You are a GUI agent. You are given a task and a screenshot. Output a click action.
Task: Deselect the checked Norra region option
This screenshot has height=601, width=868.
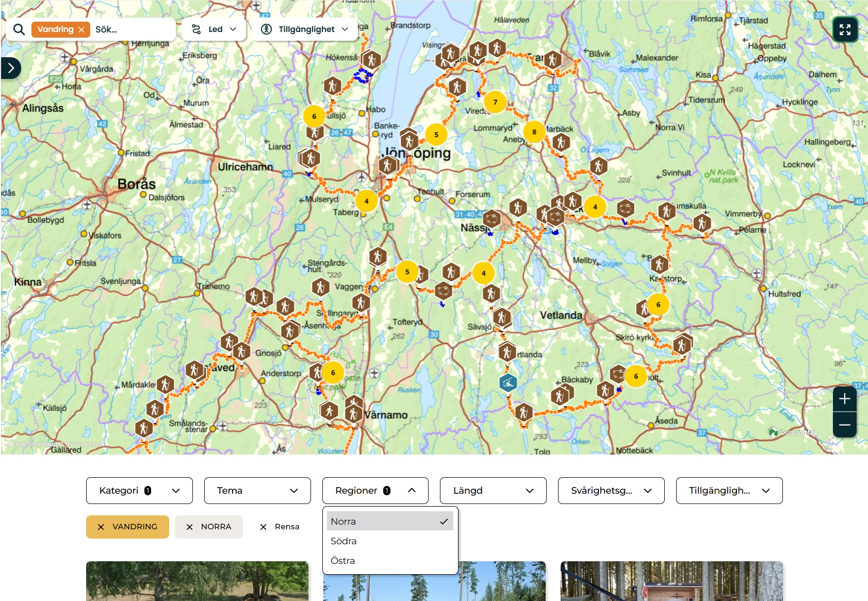[390, 522]
